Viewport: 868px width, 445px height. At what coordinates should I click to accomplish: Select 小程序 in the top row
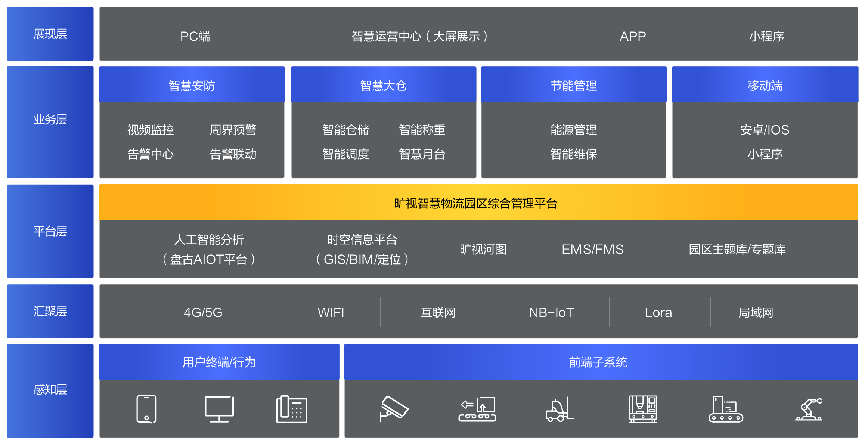[767, 36]
